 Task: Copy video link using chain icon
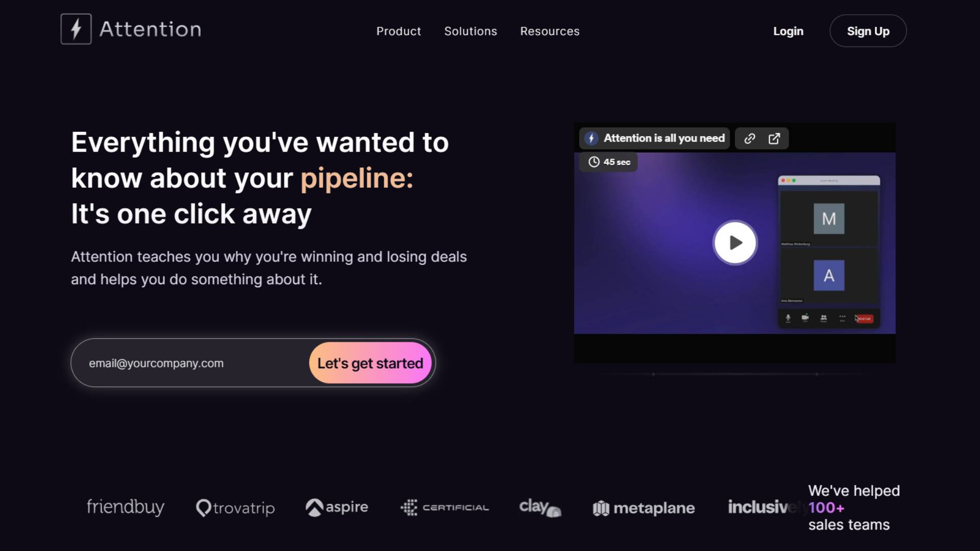[x=749, y=139]
